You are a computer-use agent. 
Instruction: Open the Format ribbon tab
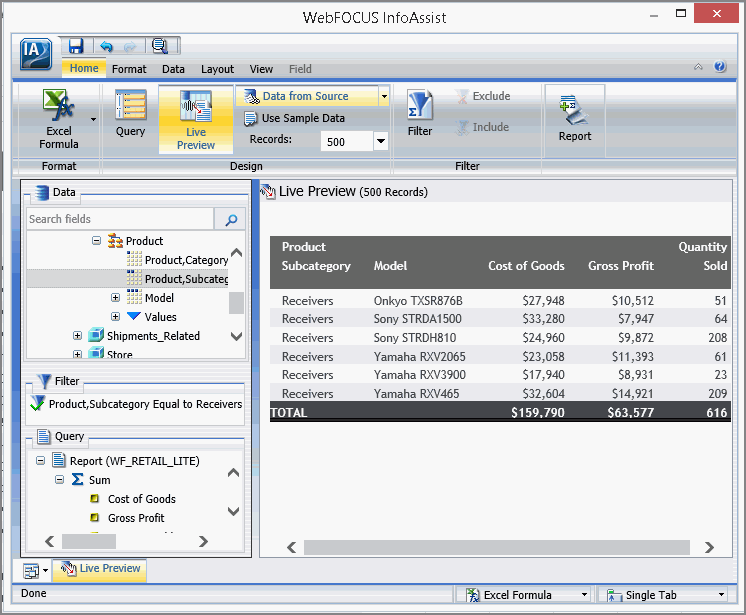129,69
